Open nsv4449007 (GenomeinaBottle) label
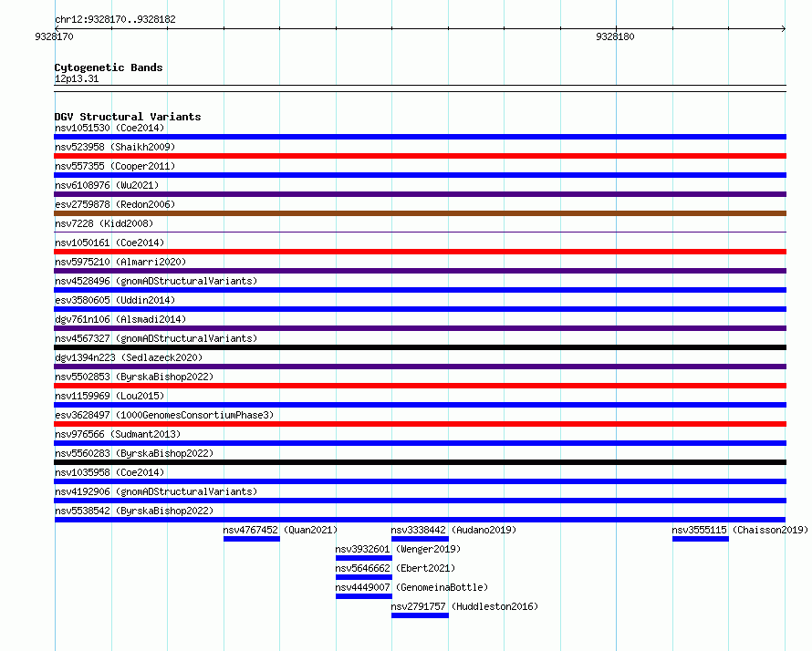Image resolution: width=812 pixels, height=651 pixels. coord(411,587)
